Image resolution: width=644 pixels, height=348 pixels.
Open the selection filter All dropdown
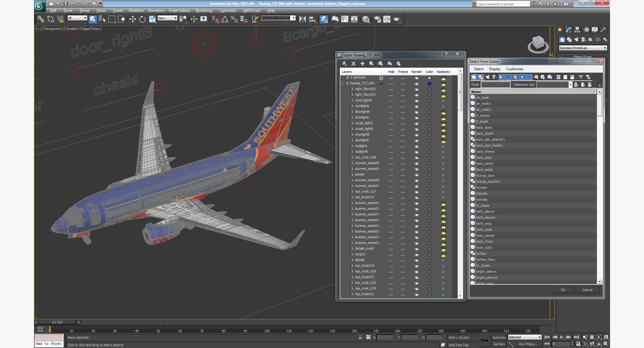[x=77, y=18]
